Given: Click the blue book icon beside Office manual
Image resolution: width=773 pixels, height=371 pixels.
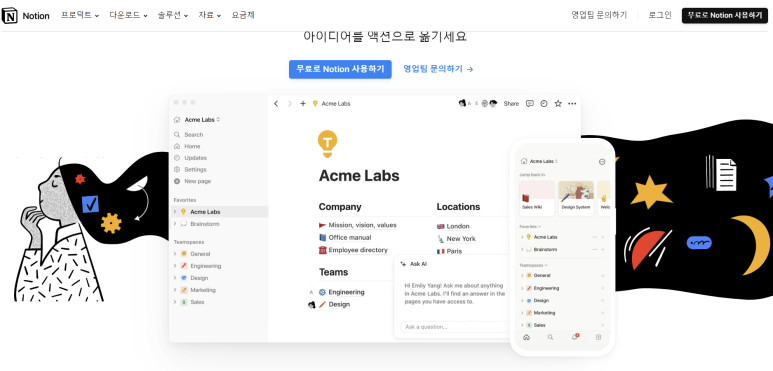Looking at the screenshot, I should coord(322,237).
